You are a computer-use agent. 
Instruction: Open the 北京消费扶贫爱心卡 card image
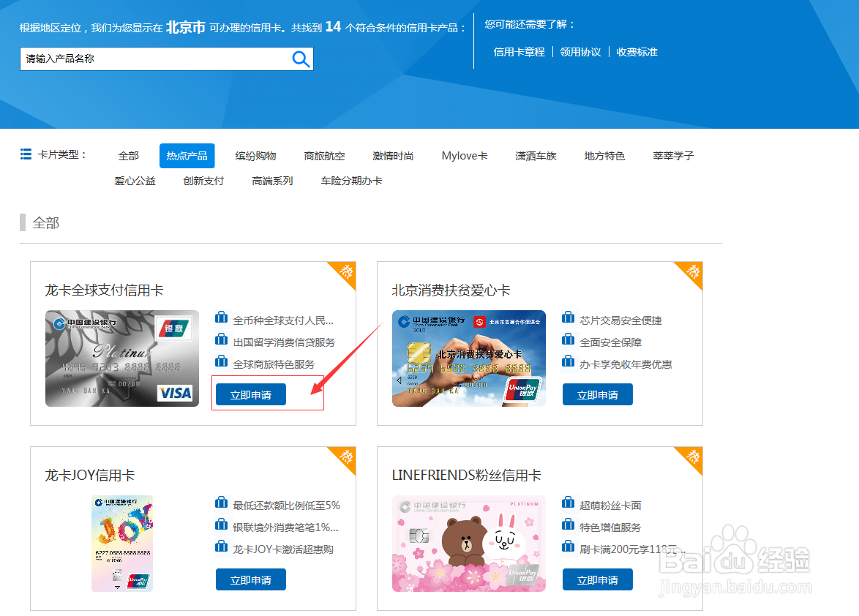(469, 358)
